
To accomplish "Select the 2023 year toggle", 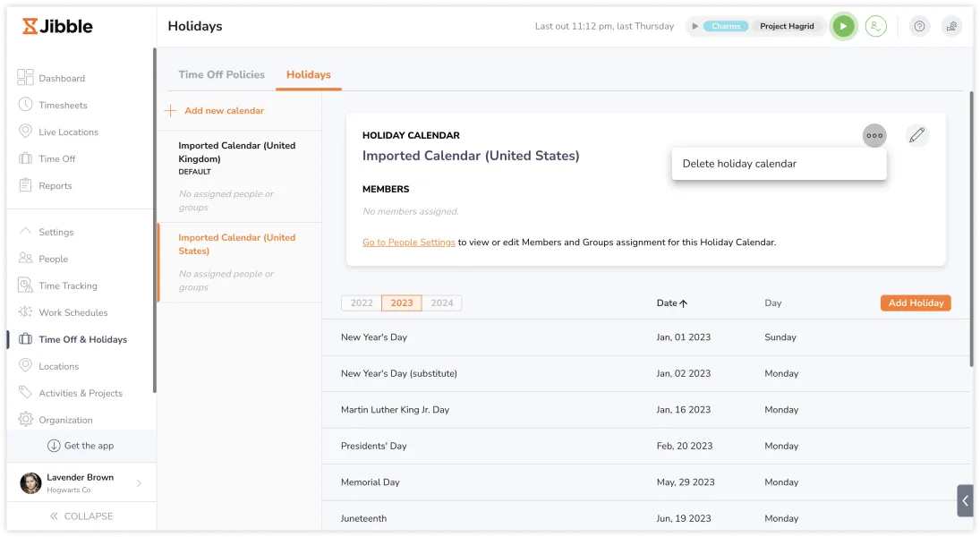I will click(402, 303).
